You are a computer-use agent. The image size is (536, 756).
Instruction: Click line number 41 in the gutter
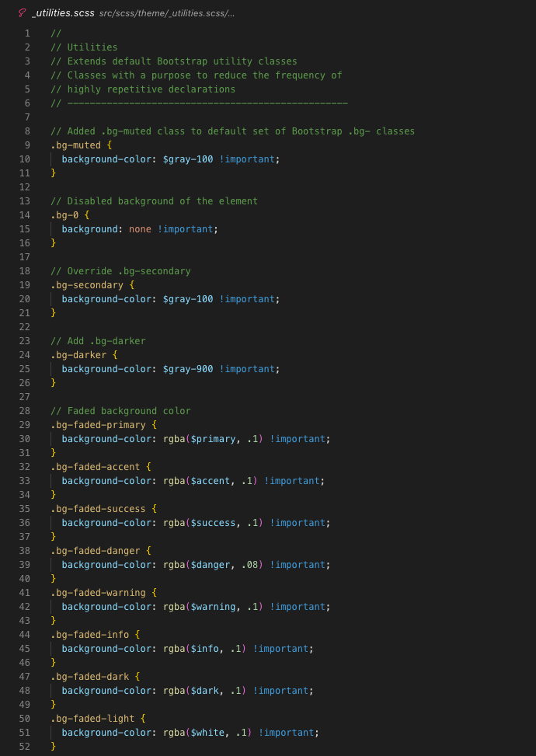[25, 593]
